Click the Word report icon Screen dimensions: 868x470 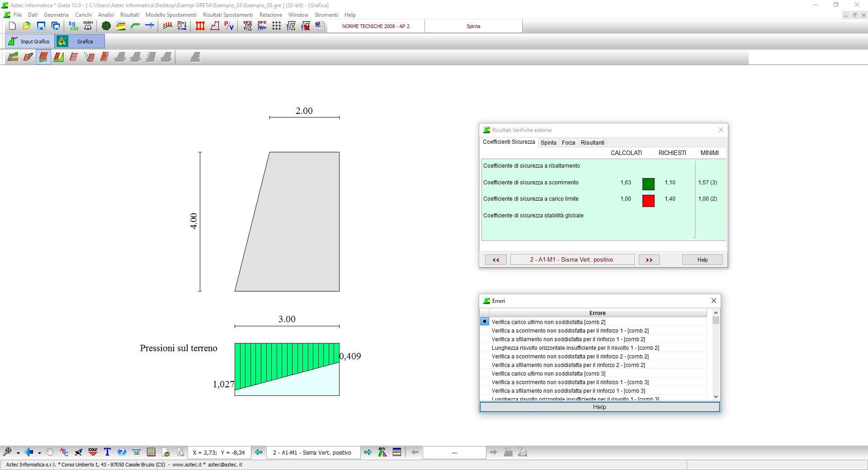click(320, 26)
